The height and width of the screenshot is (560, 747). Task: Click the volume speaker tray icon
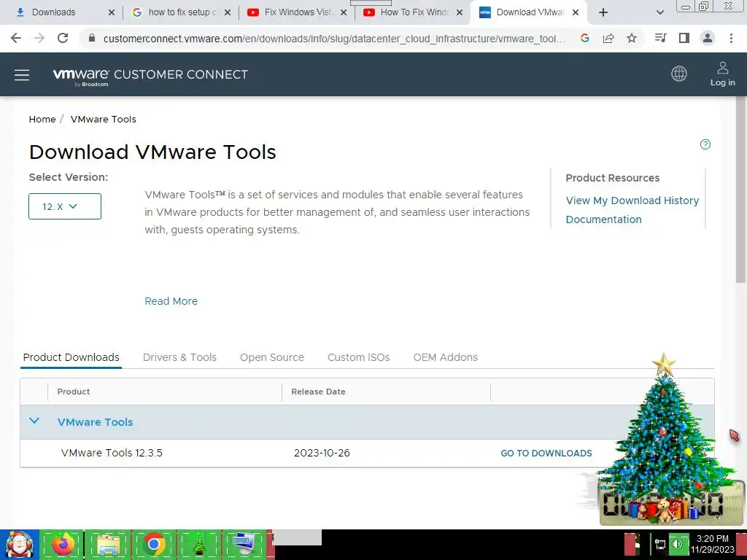(x=677, y=544)
